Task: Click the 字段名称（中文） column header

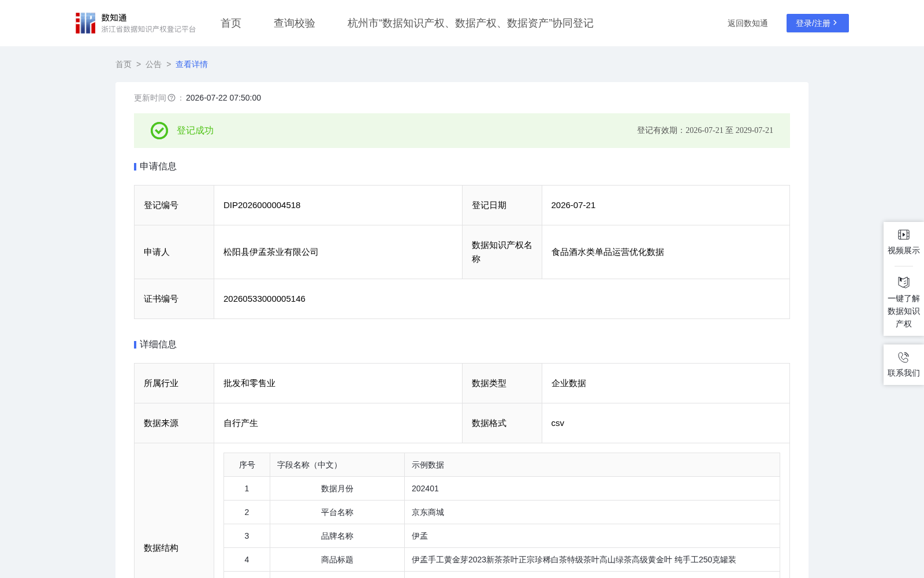Action: (337, 465)
